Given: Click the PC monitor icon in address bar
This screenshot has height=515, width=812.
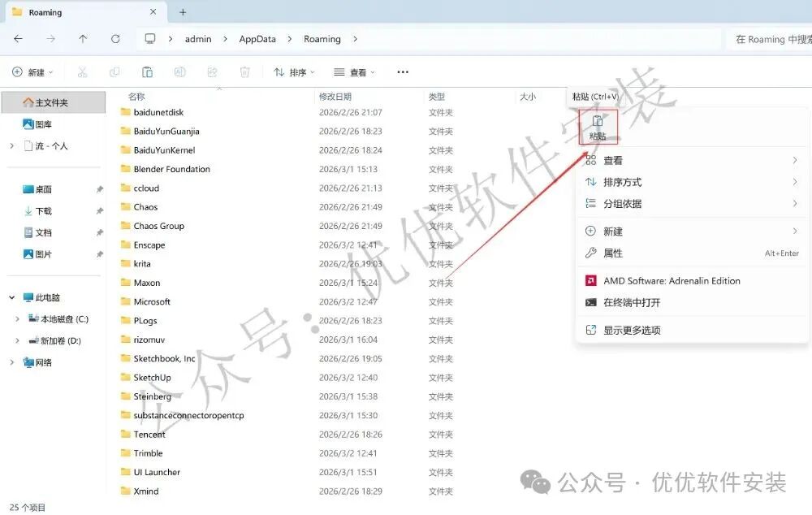Looking at the screenshot, I should 150,39.
